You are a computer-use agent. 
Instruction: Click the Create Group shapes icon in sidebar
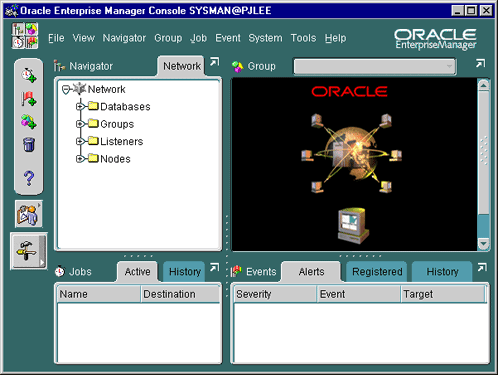[x=29, y=122]
